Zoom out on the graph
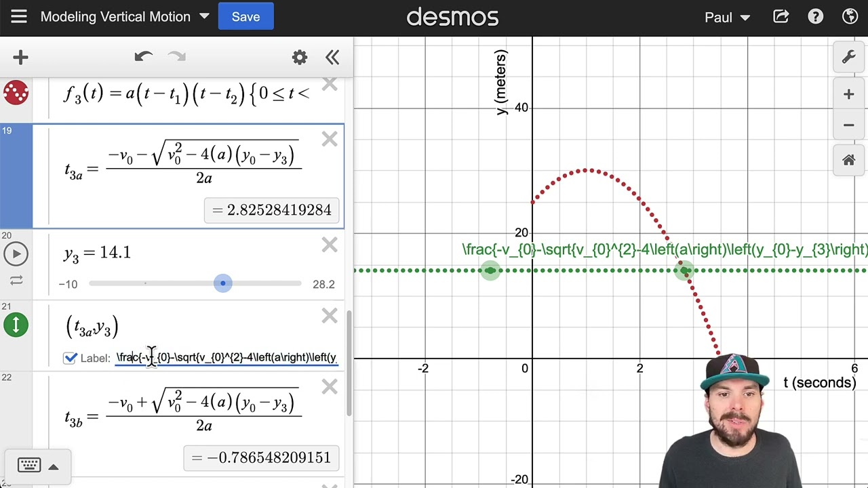This screenshot has height=488, width=868. pyautogui.click(x=849, y=125)
